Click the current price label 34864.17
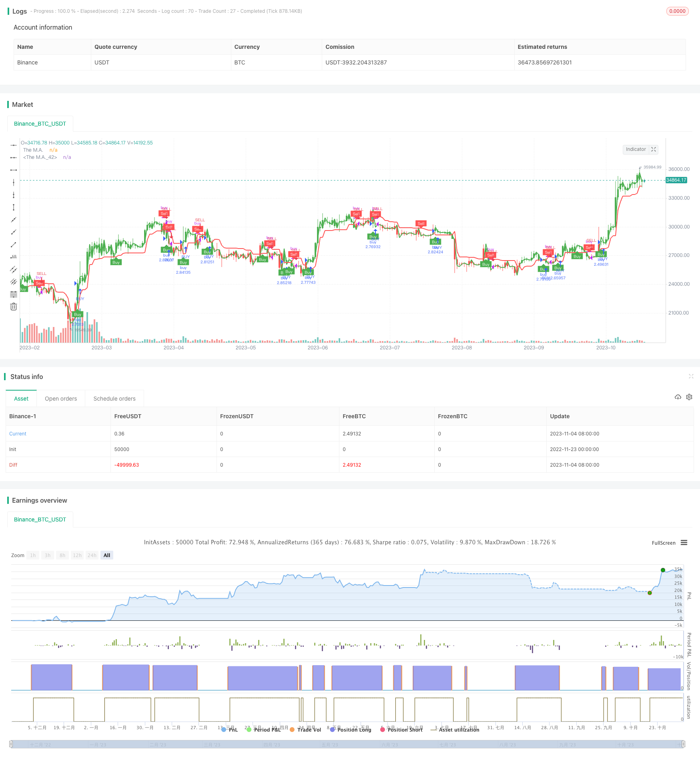Screen dimensions: 700x760 pos(676,180)
